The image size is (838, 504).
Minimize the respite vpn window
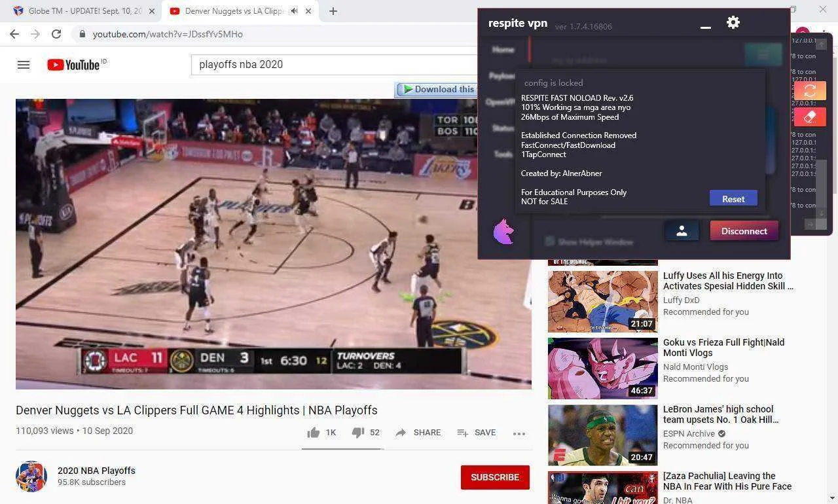click(706, 27)
